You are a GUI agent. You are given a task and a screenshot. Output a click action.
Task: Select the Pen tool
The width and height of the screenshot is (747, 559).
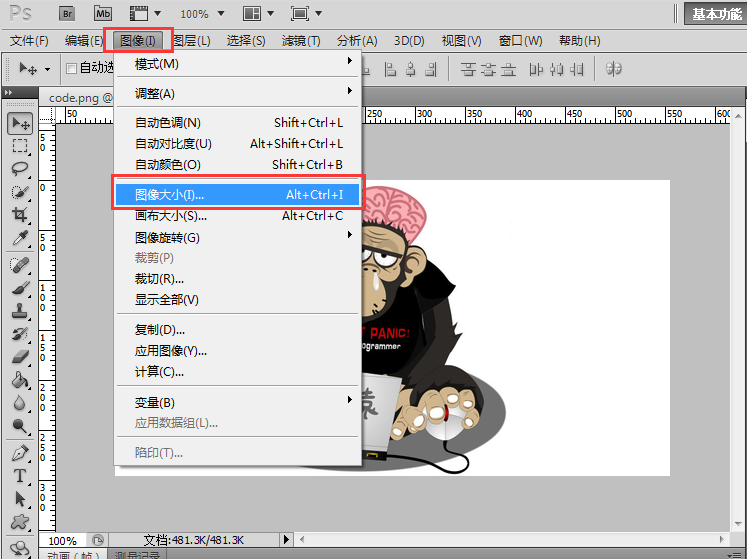(x=20, y=453)
